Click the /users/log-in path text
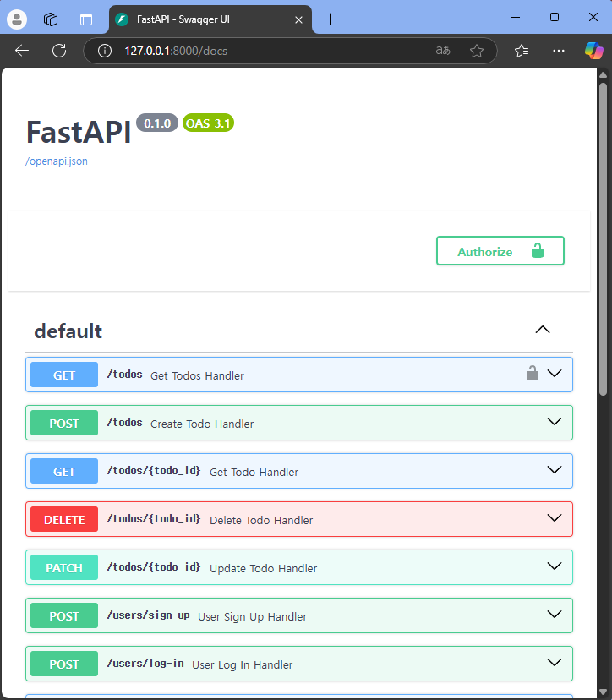 click(x=145, y=664)
